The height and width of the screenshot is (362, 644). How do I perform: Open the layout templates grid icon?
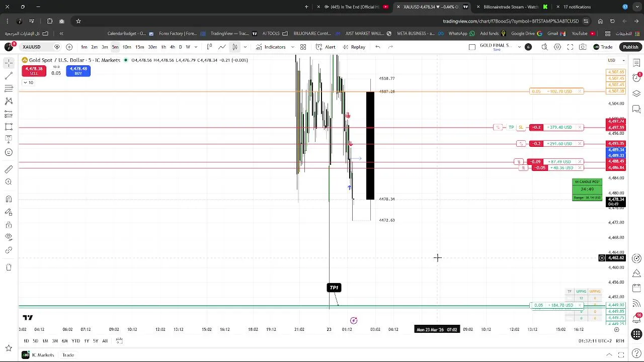click(x=303, y=47)
